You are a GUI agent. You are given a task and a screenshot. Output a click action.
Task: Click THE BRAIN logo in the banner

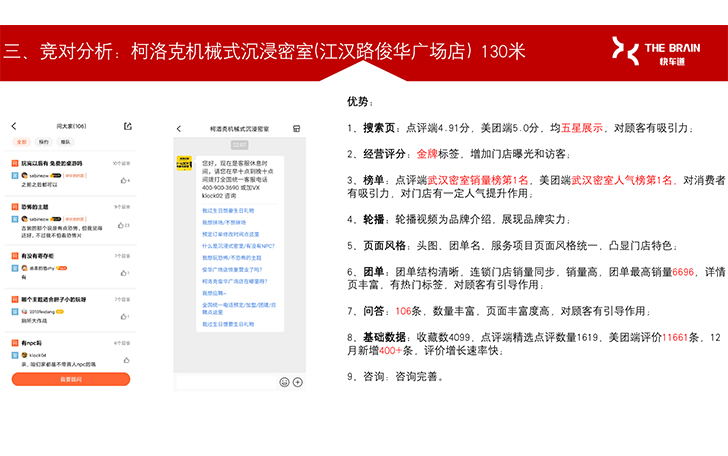(x=656, y=51)
